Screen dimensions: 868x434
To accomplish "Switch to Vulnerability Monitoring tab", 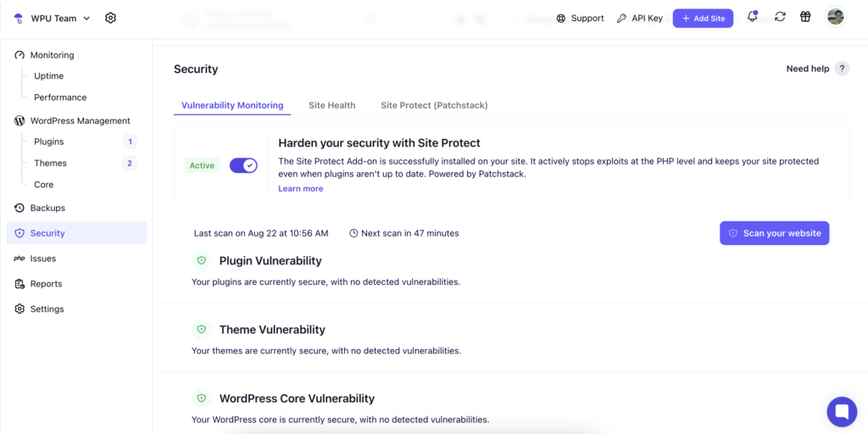I will point(232,105).
